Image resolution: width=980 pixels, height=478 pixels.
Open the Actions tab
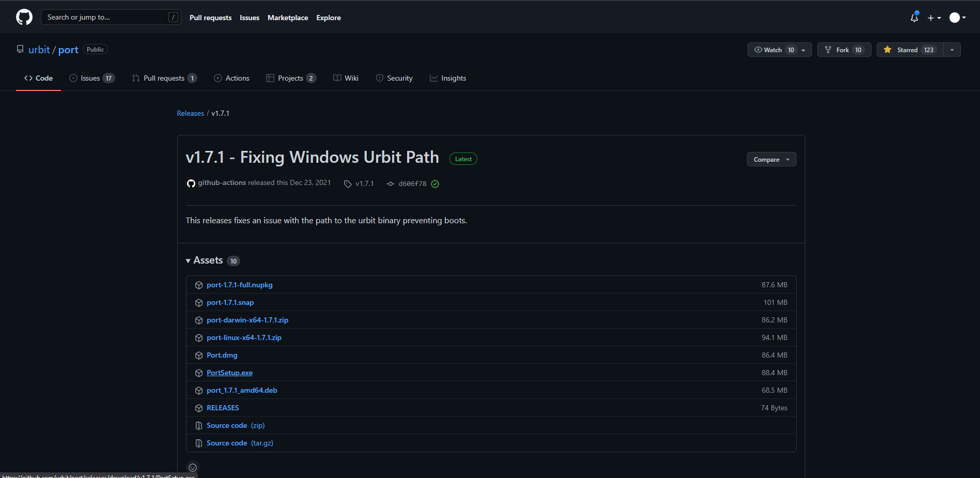point(232,78)
